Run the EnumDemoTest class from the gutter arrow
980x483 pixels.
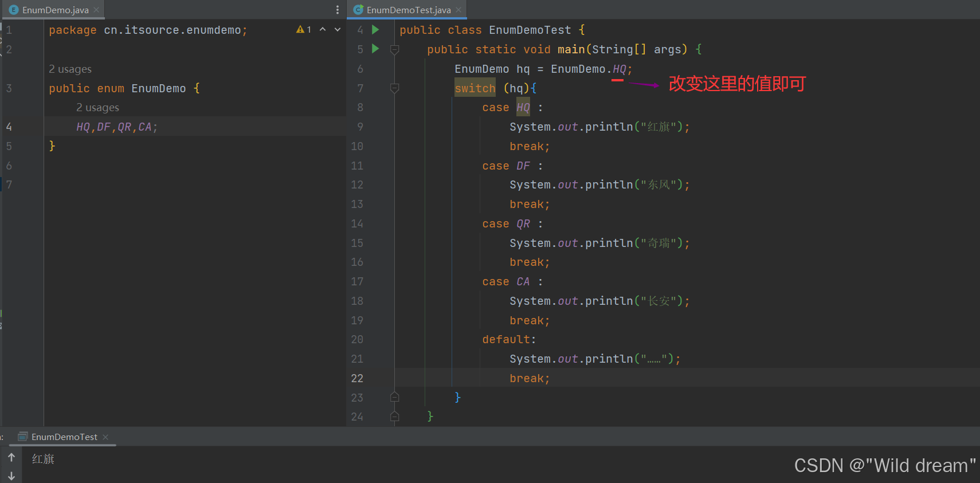(x=375, y=29)
